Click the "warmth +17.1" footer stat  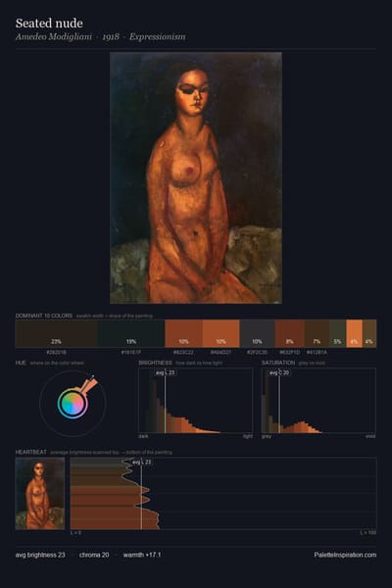142,555
